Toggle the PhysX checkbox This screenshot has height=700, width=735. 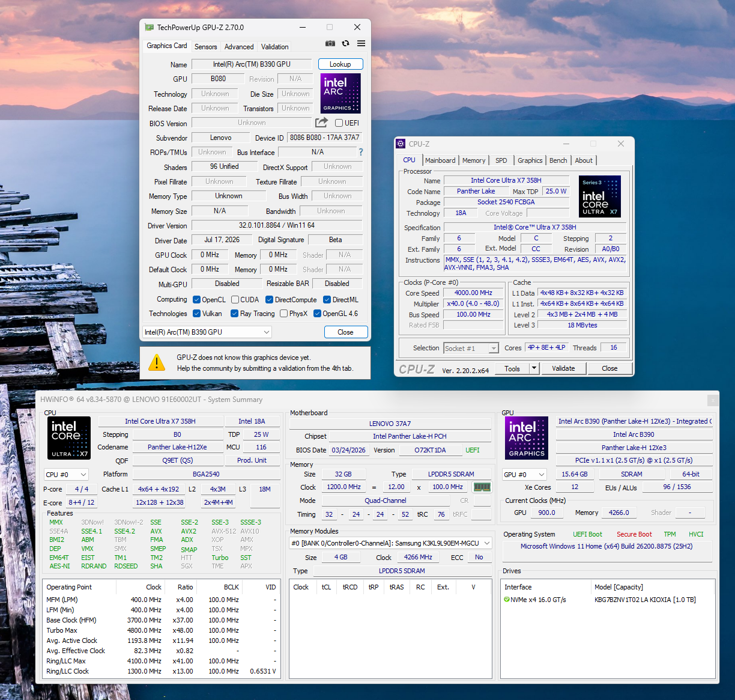pyautogui.click(x=283, y=314)
